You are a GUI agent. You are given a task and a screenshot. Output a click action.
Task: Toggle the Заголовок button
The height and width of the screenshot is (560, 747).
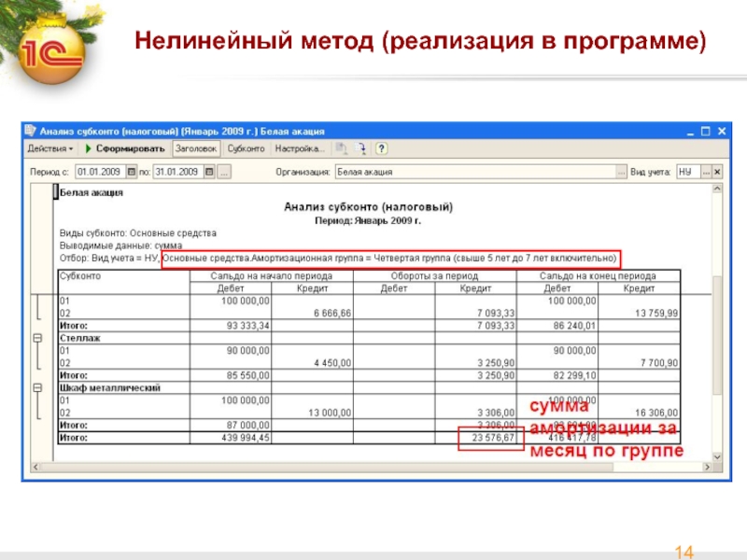pyautogui.click(x=196, y=148)
